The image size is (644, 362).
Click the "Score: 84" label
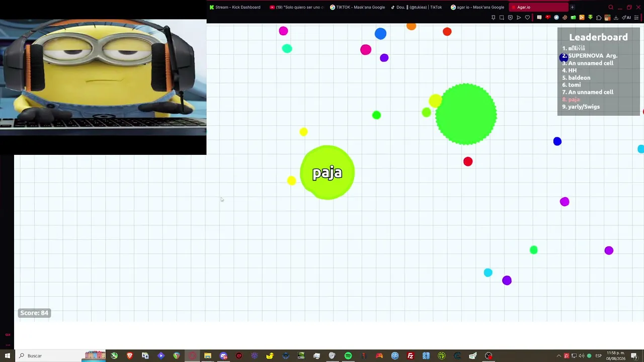(x=34, y=313)
